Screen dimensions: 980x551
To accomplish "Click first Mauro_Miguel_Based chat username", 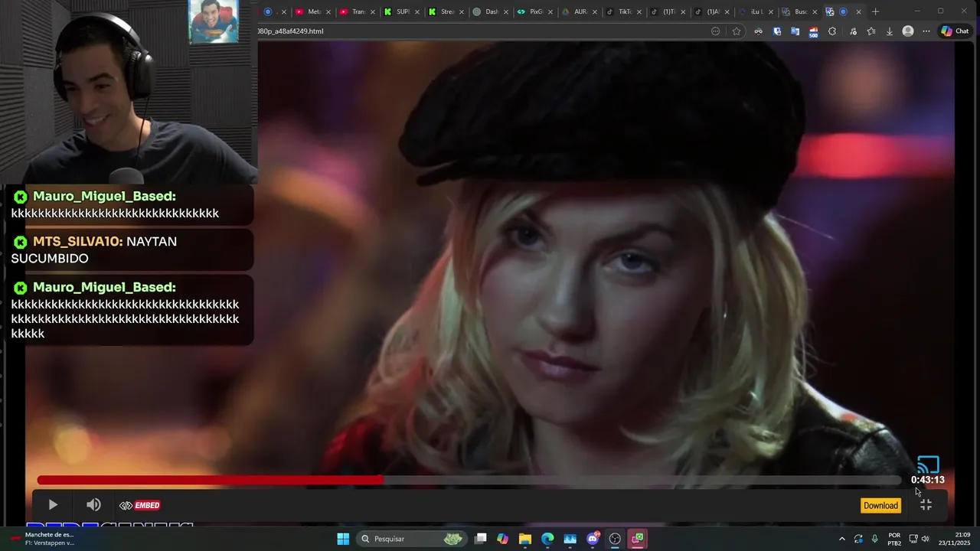I will point(104,196).
